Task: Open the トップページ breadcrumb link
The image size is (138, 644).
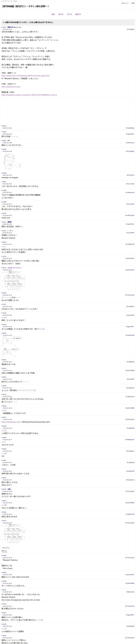Action: 5,1
